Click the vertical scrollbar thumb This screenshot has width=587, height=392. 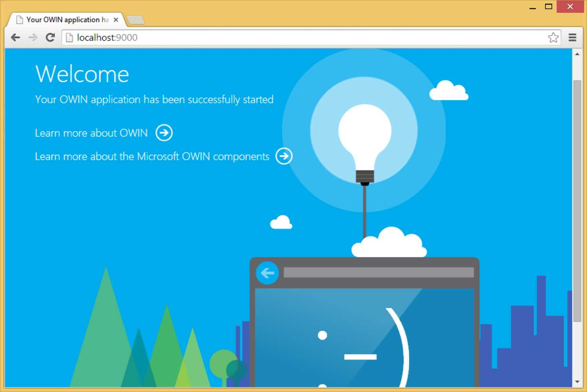pyautogui.click(x=577, y=201)
